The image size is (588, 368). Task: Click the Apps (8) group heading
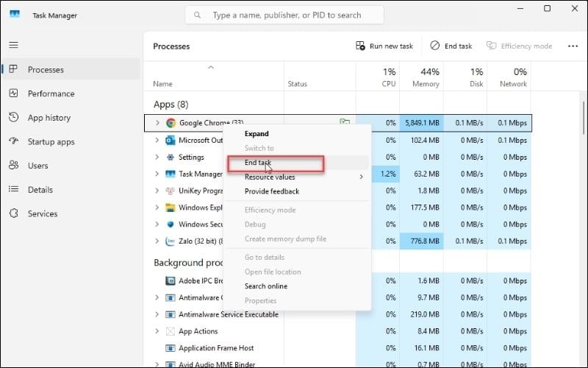pos(171,104)
